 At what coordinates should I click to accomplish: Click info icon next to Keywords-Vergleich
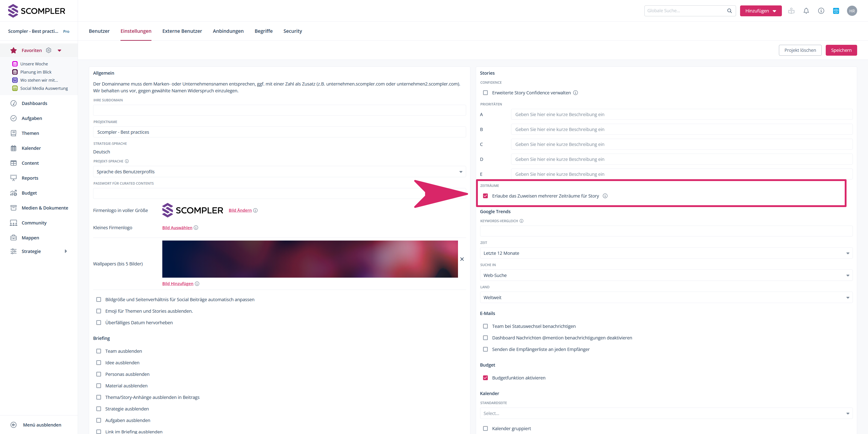click(521, 221)
